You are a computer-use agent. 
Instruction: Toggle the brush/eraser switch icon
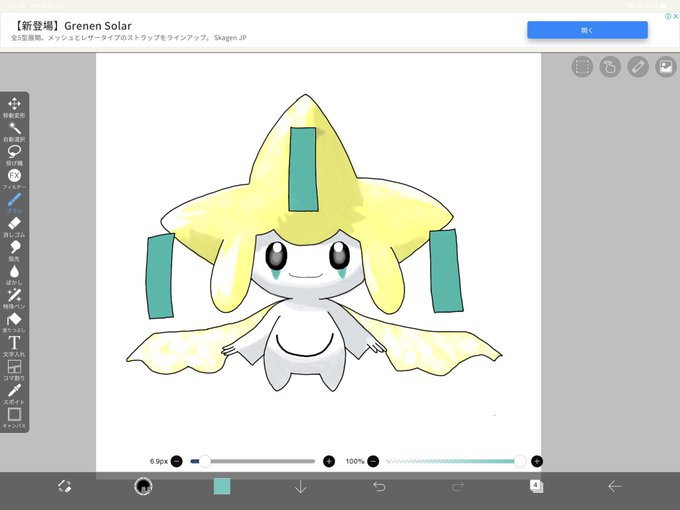point(65,486)
